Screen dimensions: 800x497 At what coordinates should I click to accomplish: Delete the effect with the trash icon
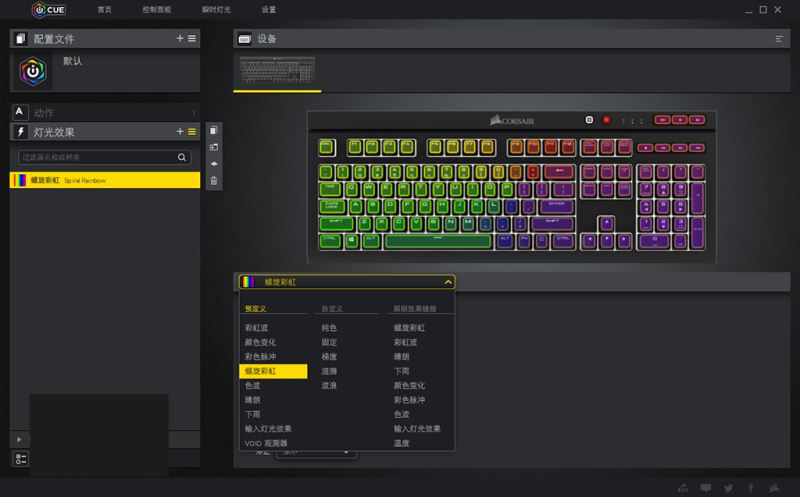click(x=214, y=181)
